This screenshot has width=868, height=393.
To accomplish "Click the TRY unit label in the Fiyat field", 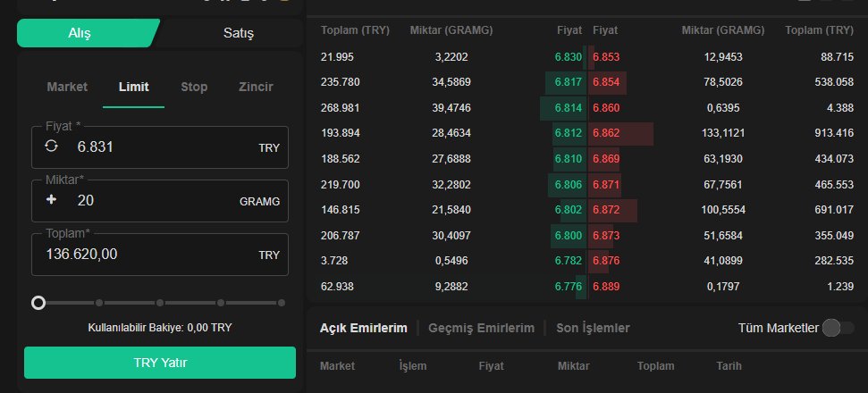I will coord(269,148).
